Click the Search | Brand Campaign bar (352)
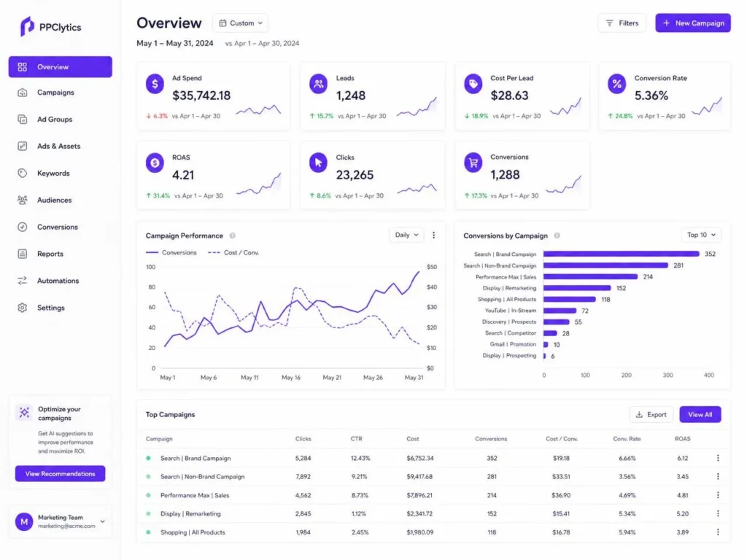Viewport: 747px width, 560px height. (622, 254)
